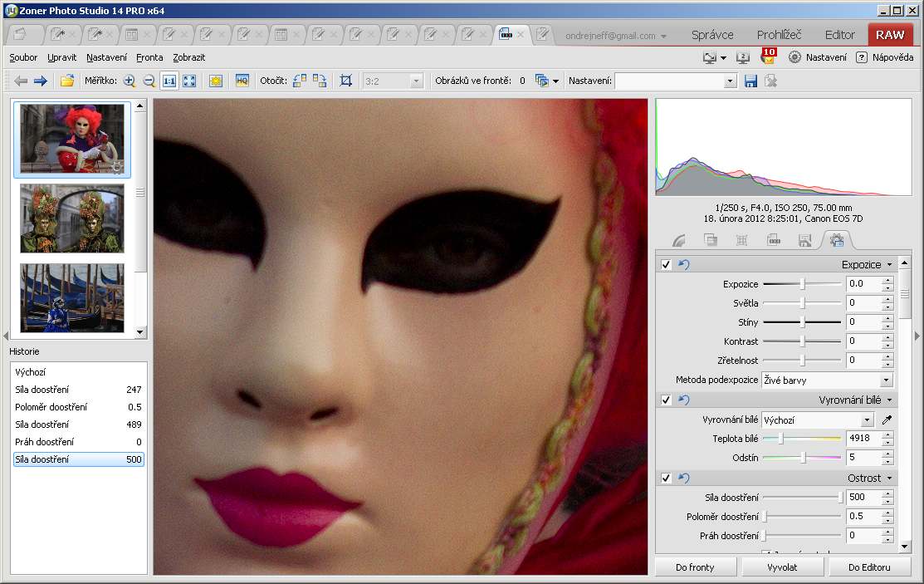Toggle the HQ high quality preview icon
Viewport: 924px width, 584px height.
(x=242, y=81)
